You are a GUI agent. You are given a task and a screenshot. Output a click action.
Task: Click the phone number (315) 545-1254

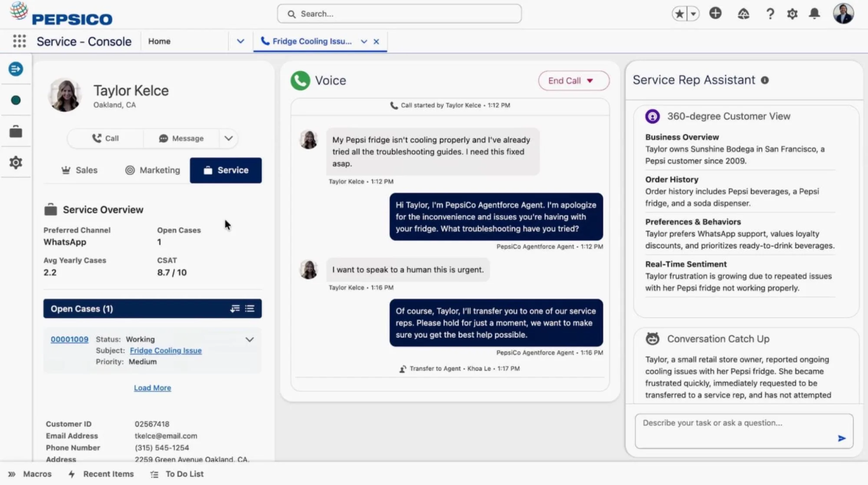(162, 448)
